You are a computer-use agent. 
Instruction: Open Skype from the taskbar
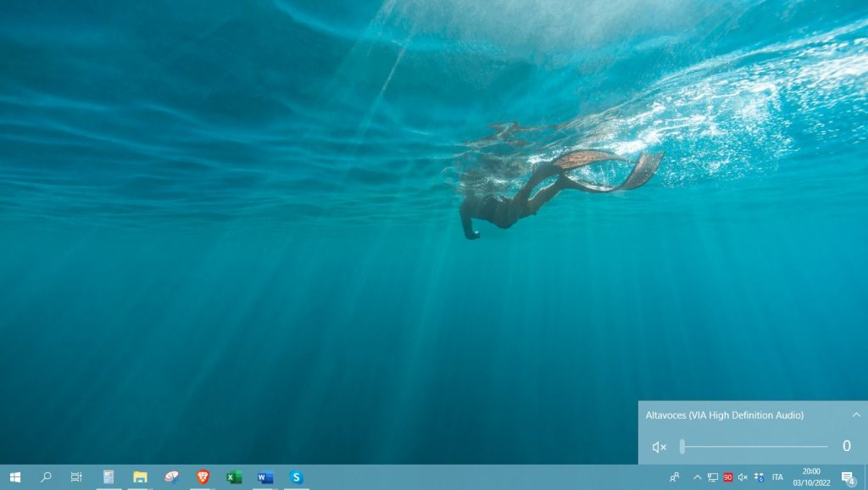point(297,477)
